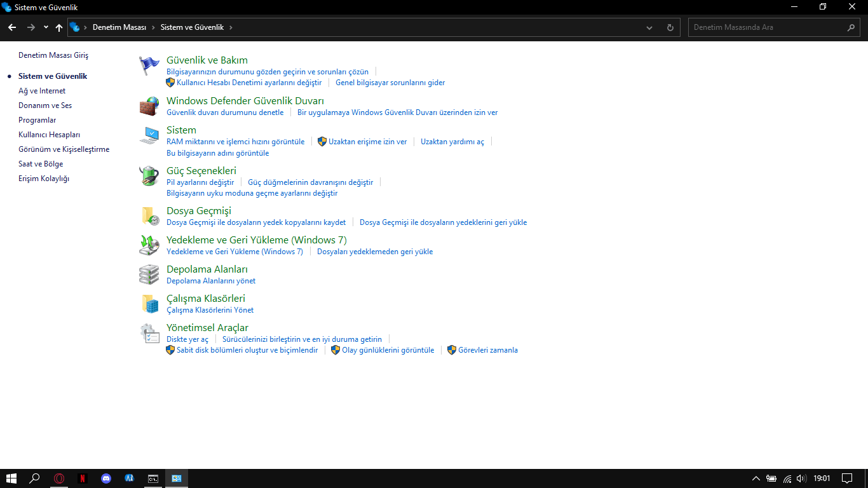Open the Programlar category
The width and height of the screenshot is (868, 488).
(37, 120)
